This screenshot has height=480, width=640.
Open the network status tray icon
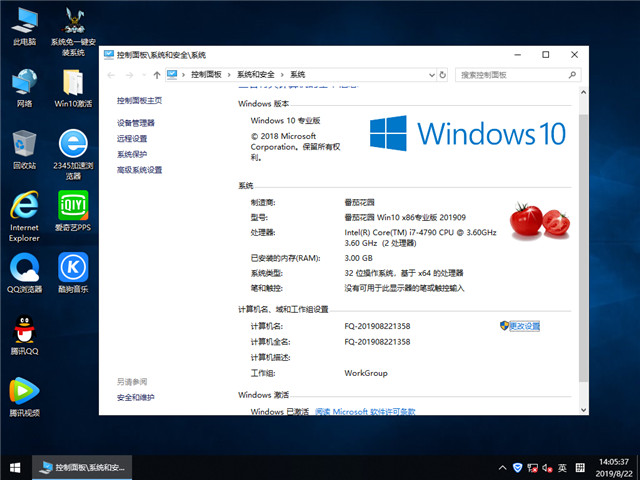(532, 468)
